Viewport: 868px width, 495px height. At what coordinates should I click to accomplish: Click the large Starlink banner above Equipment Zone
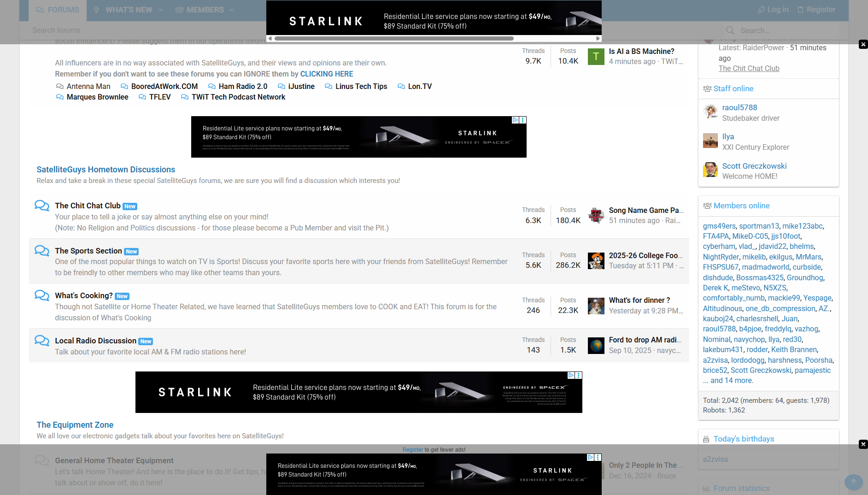359,392
